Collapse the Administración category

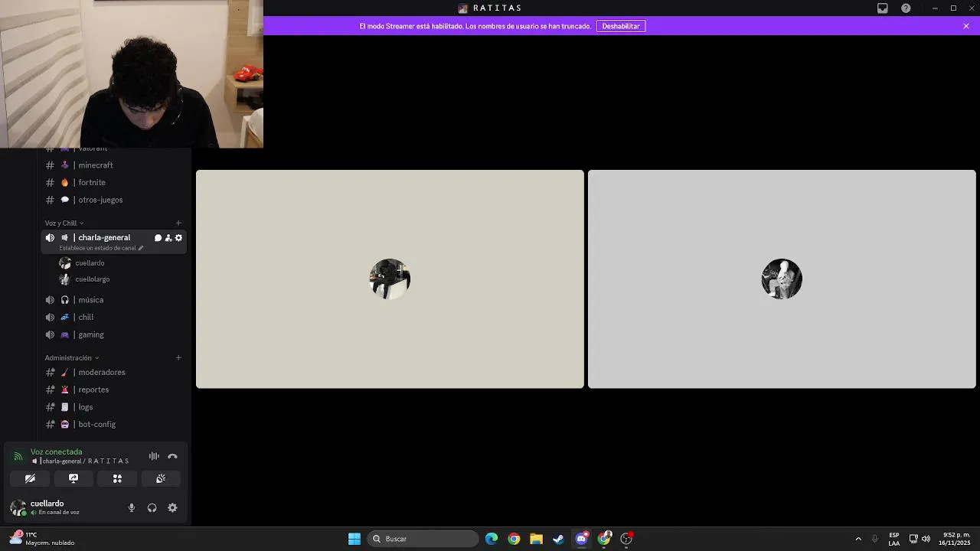tap(72, 358)
